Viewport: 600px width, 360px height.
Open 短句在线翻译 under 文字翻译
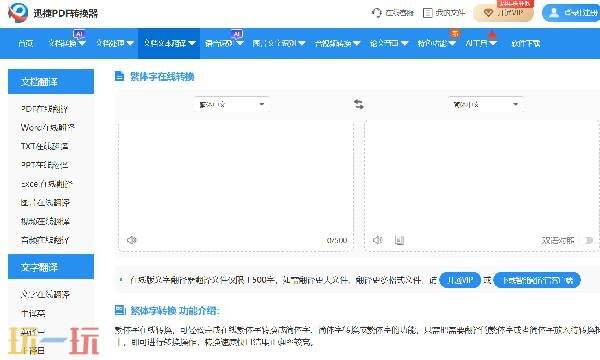(x=45, y=294)
